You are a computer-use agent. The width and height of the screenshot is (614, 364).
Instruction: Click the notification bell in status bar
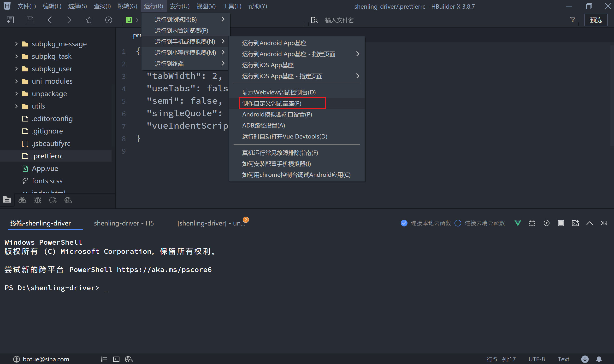[x=599, y=359]
